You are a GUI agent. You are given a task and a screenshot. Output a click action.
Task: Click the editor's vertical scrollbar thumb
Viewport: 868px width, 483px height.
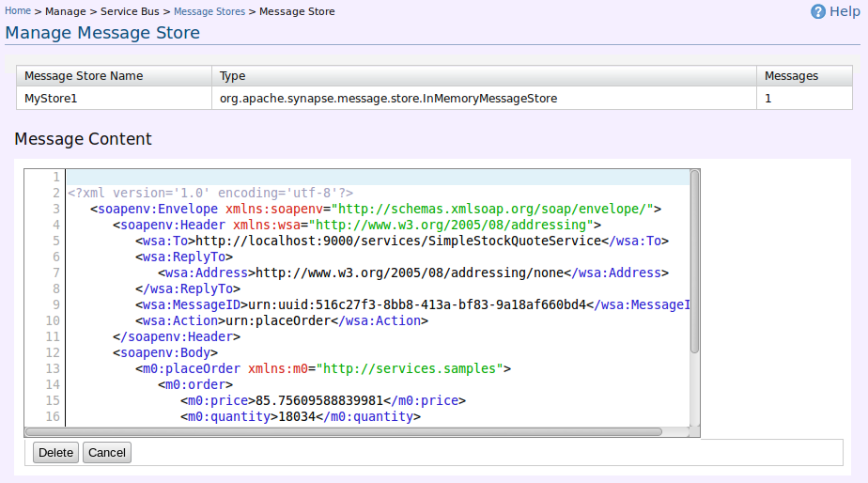(x=694, y=261)
